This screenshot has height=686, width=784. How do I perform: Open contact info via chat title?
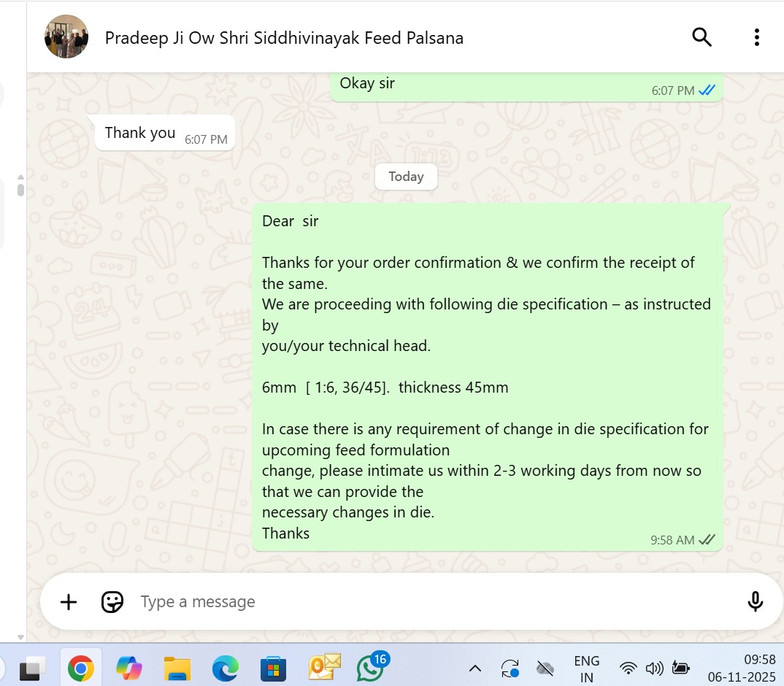pyautogui.click(x=284, y=38)
